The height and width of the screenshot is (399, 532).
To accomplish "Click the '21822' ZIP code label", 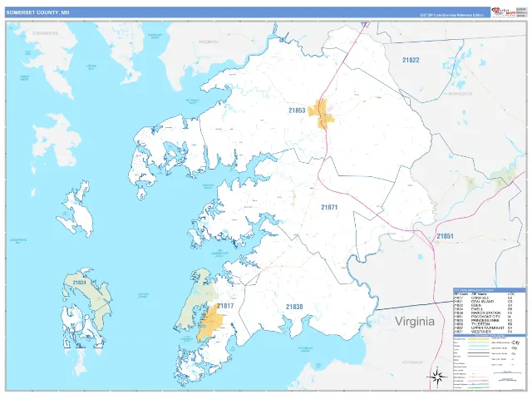I will click(411, 60).
